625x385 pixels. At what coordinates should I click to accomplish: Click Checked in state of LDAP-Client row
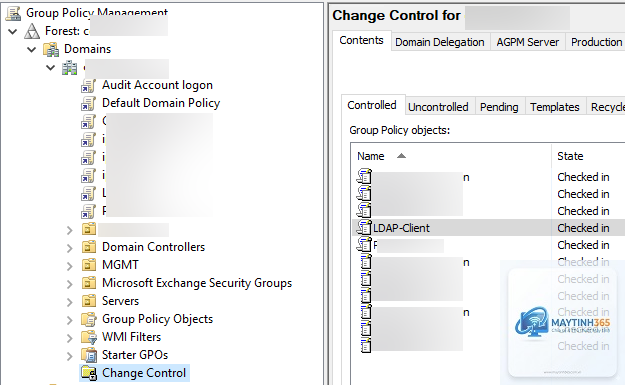coord(583,228)
